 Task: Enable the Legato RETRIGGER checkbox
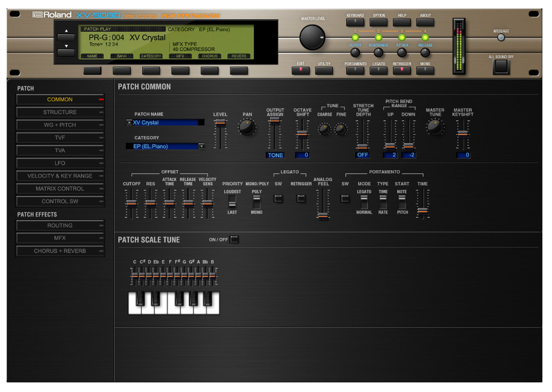301,198
